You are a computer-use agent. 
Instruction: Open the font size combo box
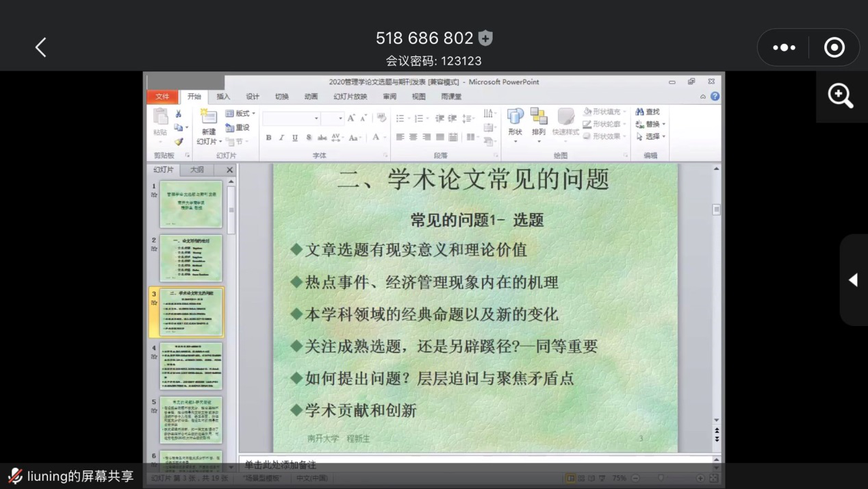pyautogui.click(x=332, y=118)
